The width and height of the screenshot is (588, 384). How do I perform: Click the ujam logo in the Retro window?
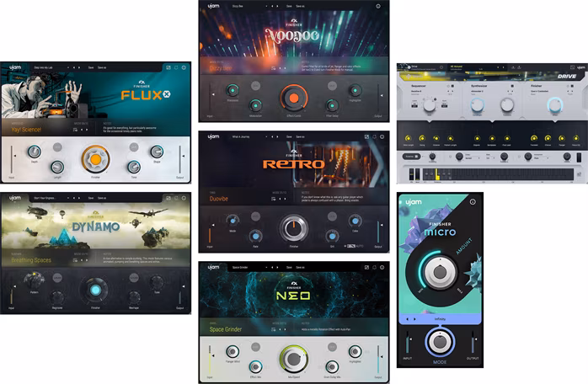coord(213,136)
